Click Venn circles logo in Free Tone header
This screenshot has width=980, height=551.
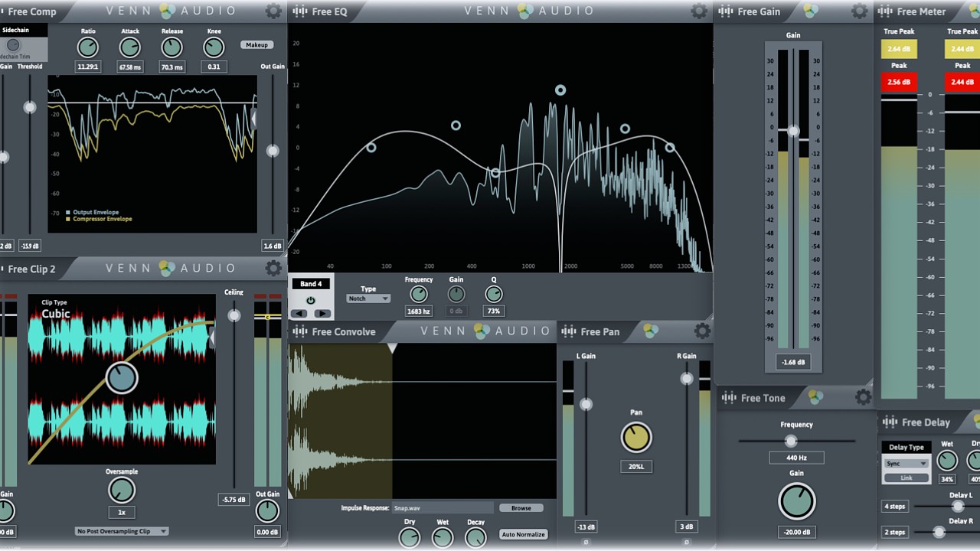coord(816,397)
